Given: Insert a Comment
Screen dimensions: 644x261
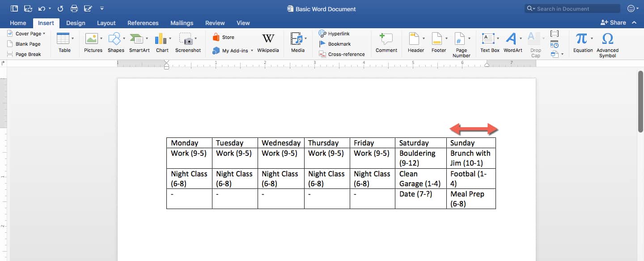Looking at the screenshot, I should tap(386, 43).
